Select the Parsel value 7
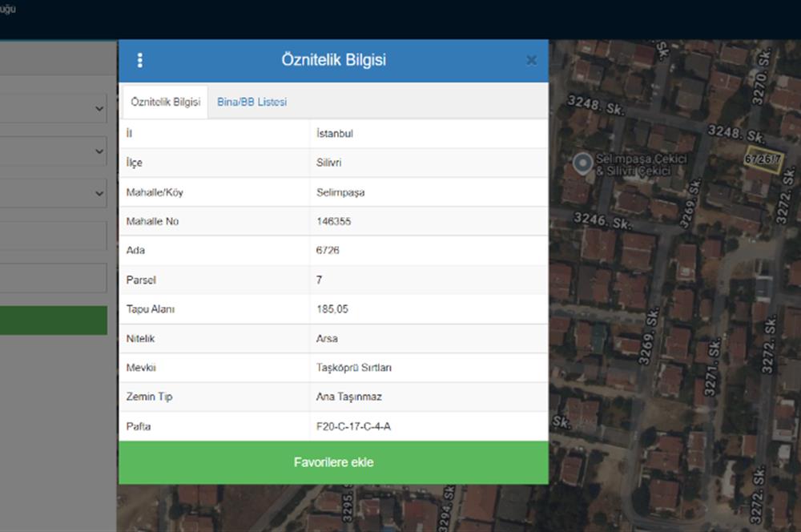 (320, 280)
